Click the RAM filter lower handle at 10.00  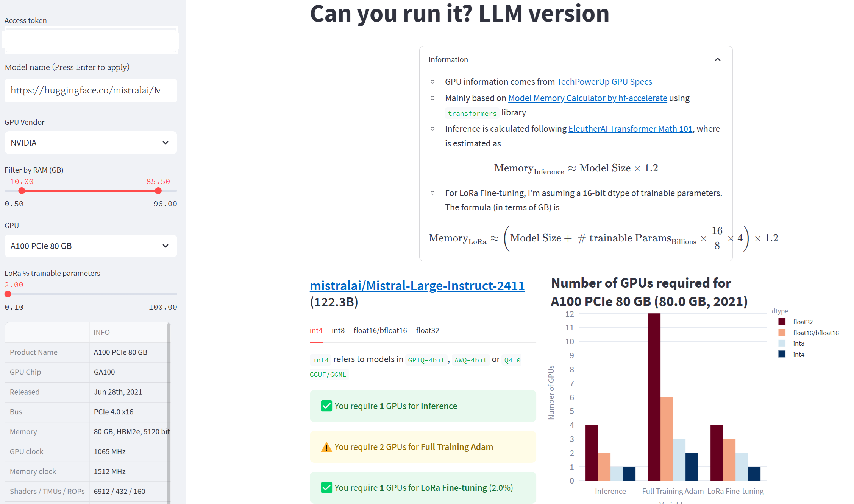click(x=22, y=191)
